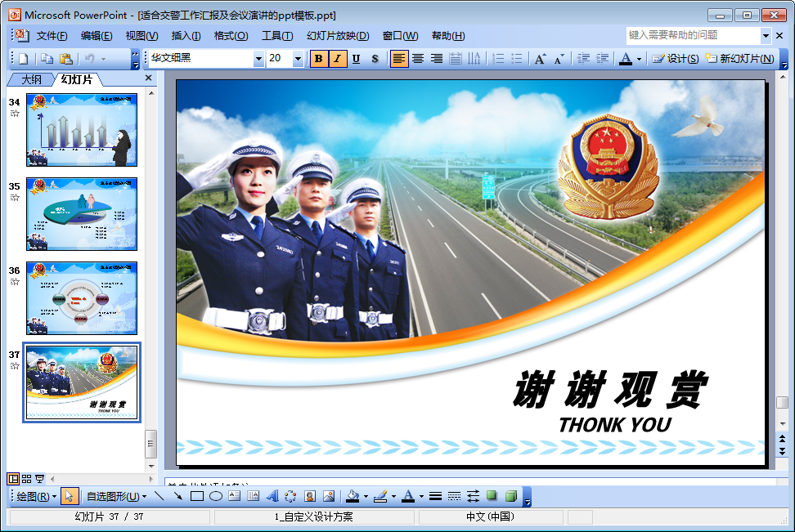Toggle italic formatting
The image size is (795, 532).
[x=337, y=59]
